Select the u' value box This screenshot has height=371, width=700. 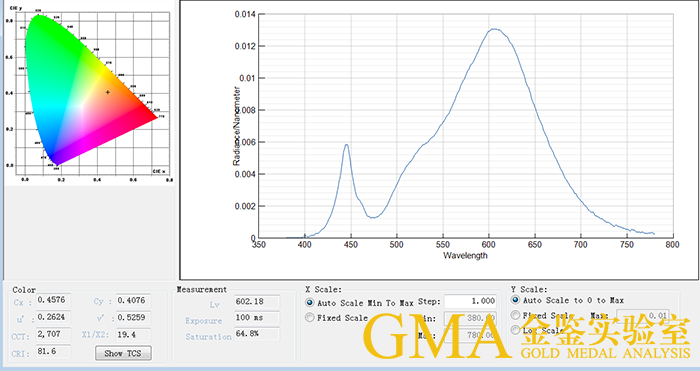[53, 317]
